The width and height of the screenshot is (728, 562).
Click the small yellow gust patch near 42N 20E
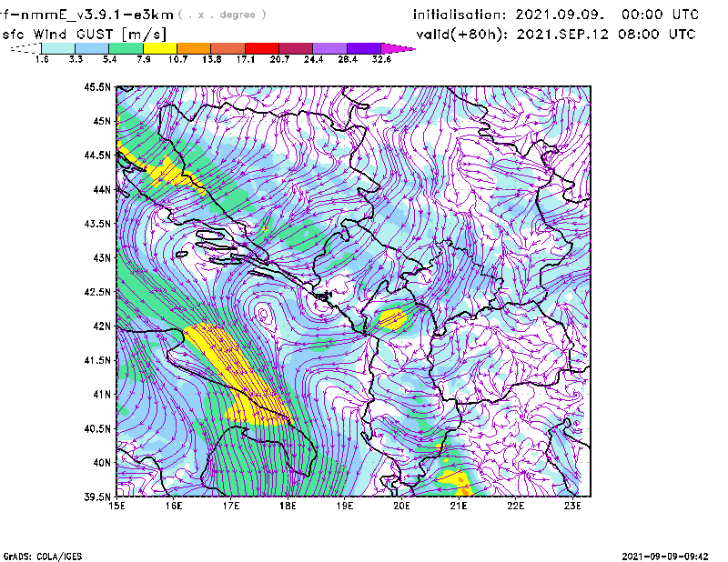click(x=393, y=319)
